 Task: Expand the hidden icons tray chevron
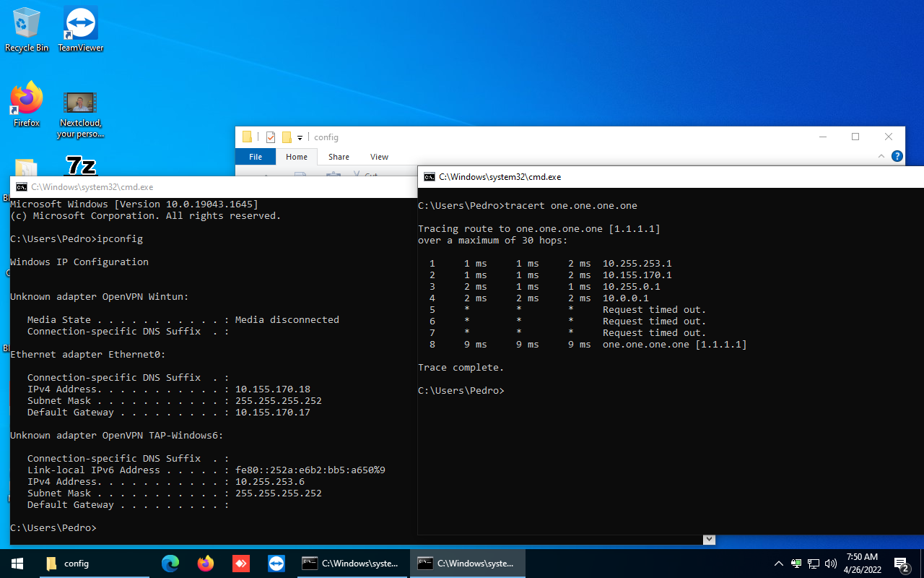tap(778, 563)
